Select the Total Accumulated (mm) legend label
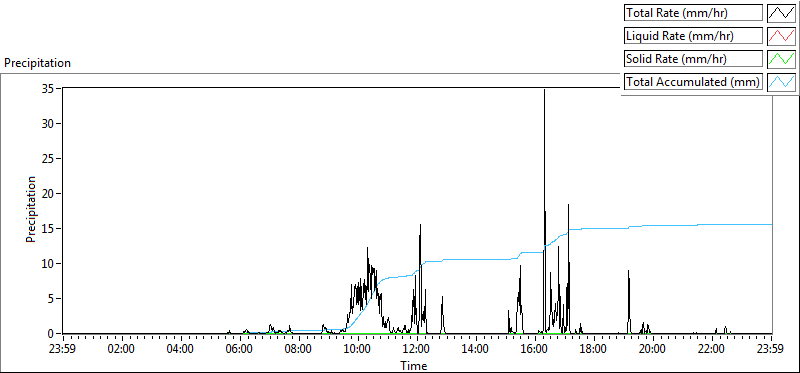 (x=693, y=82)
